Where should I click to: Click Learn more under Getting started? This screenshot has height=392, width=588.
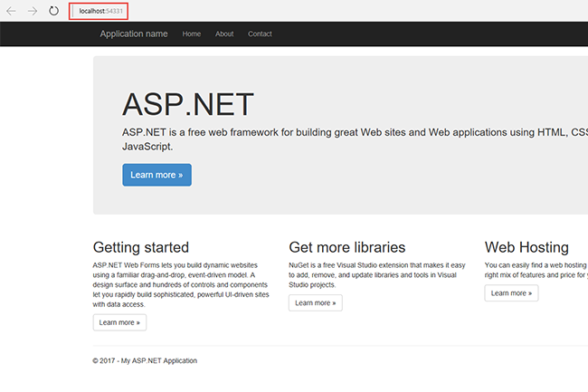pyautogui.click(x=119, y=322)
